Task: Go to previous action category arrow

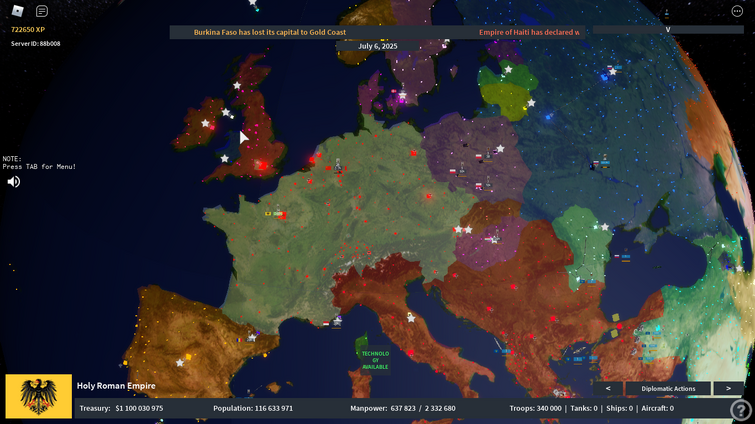Action: tap(608, 388)
